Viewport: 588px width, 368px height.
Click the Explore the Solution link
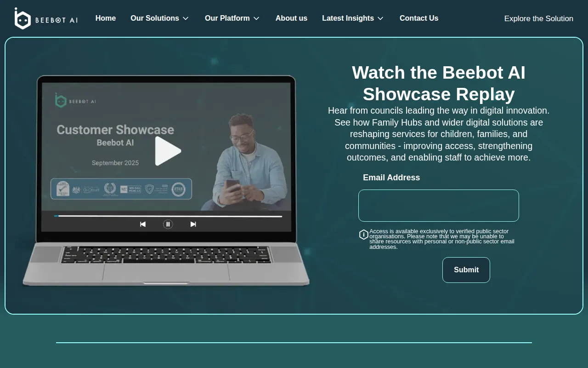[538, 19]
